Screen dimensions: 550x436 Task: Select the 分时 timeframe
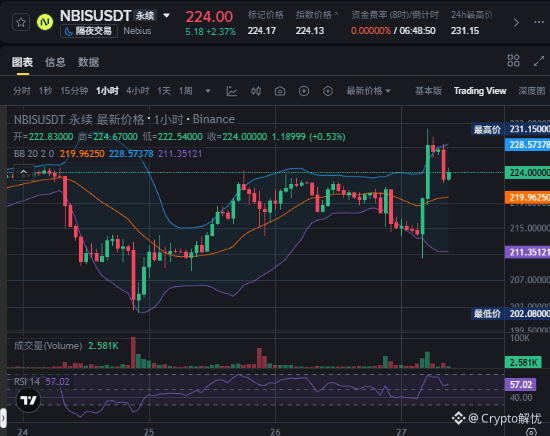coord(22,91)
